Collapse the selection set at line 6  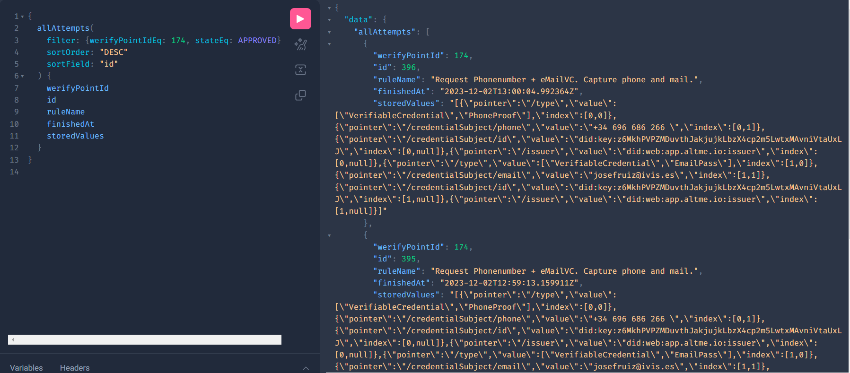[22, 76]
